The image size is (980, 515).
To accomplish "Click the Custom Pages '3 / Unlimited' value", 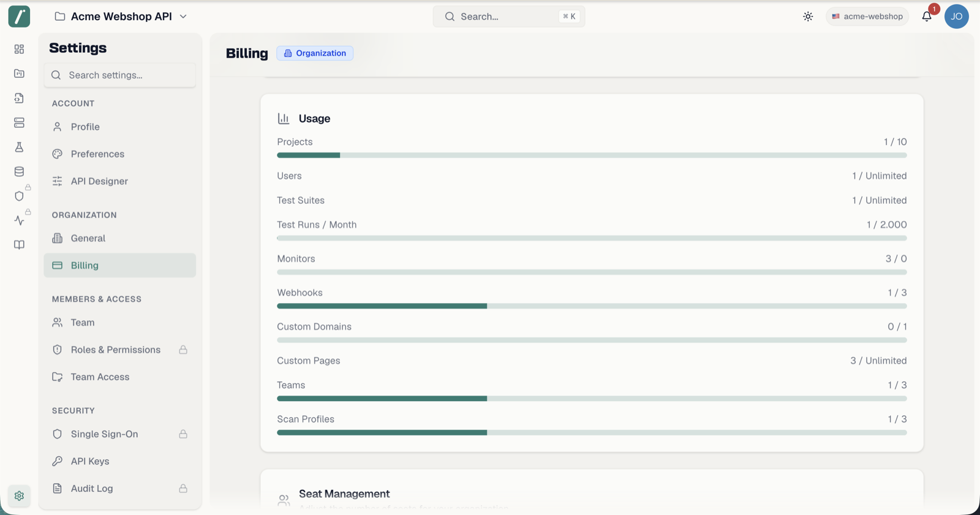I will pyautogui.click(x=878, y=361).
